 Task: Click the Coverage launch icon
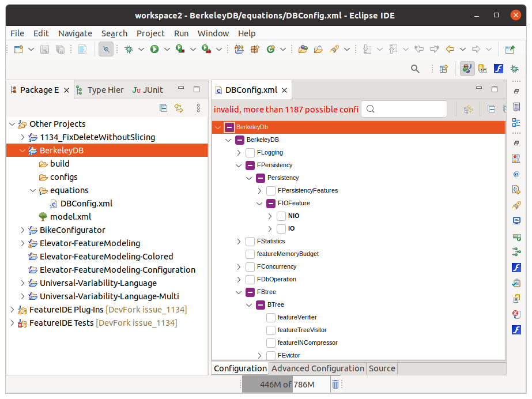tap(180, 49)
